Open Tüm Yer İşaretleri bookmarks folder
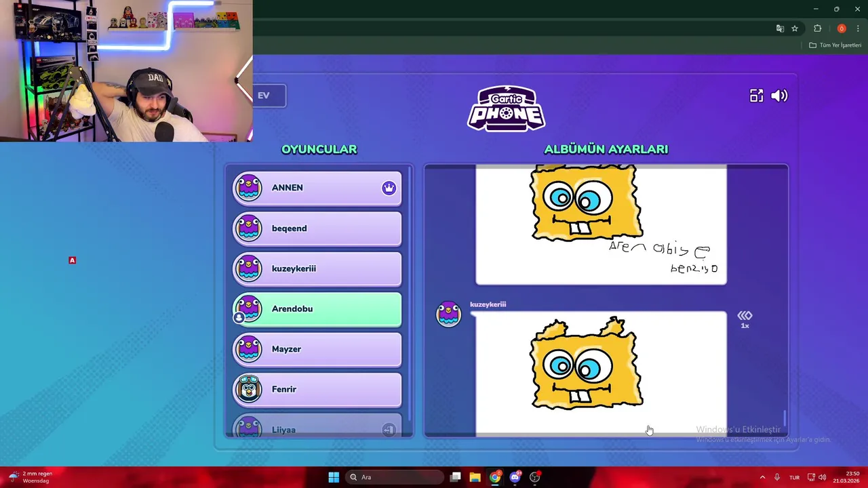Screen dimensions: 868x488 click(x=835, y=45)
